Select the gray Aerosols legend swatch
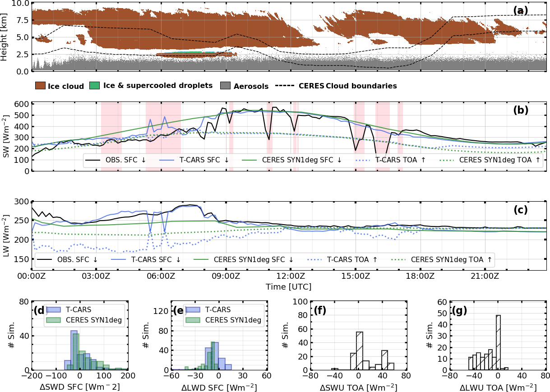550x392 pixels. coord(225,86)
